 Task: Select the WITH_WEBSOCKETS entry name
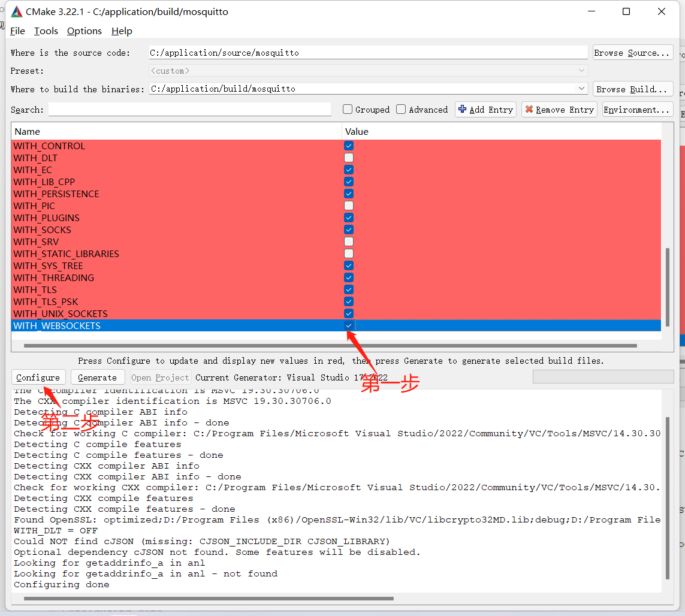(x=57, y=326)
